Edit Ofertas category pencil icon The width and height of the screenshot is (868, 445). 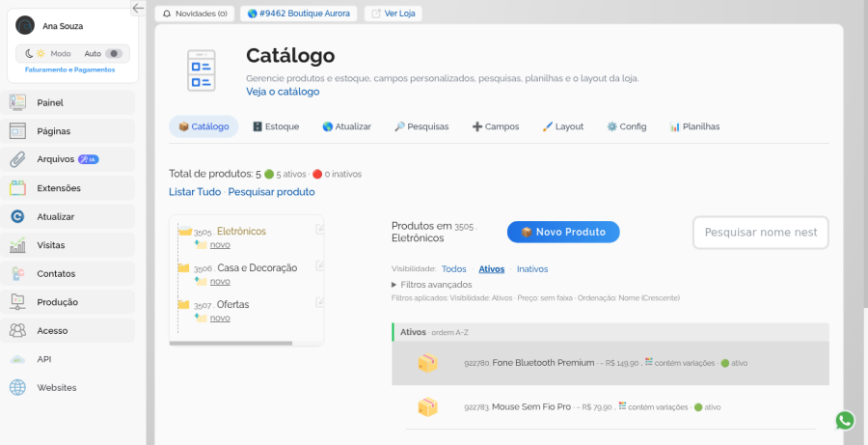319,302
